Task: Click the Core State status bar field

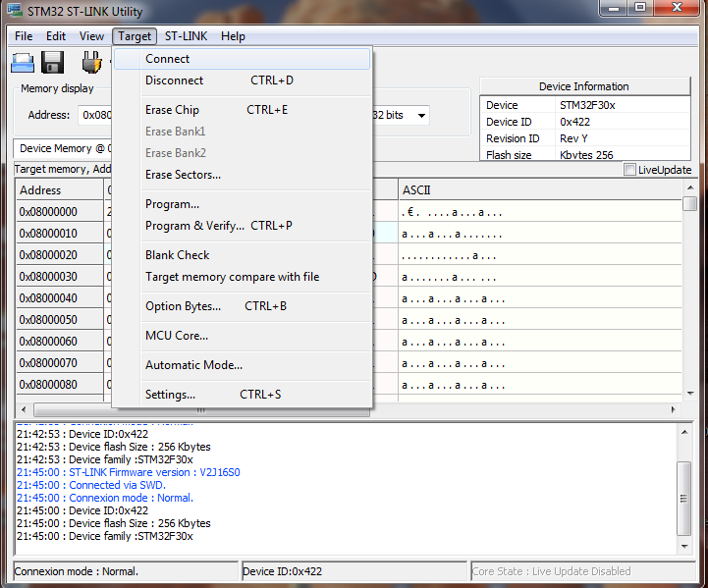Action: [583, 571]
